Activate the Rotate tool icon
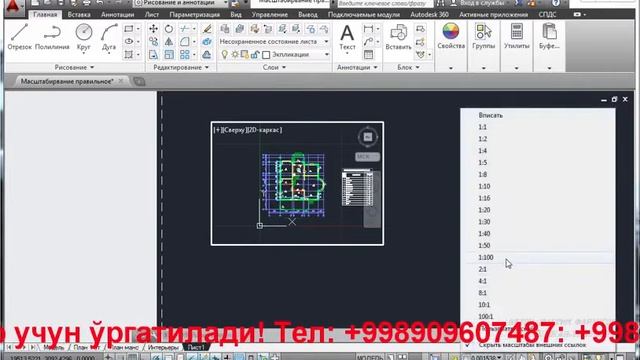Image resolution: width=640 pixels, height=360 pixels. [169, 29]
